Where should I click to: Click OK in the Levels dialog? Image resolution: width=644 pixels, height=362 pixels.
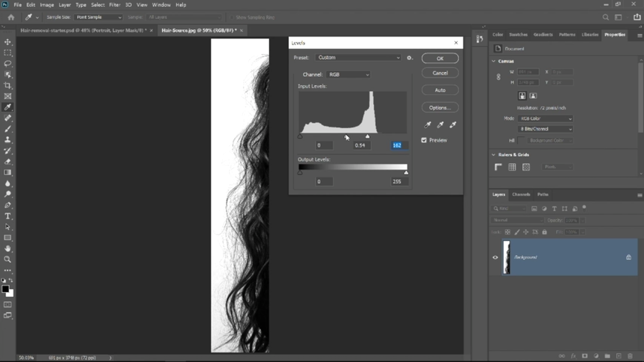click(x=440, y=58)
